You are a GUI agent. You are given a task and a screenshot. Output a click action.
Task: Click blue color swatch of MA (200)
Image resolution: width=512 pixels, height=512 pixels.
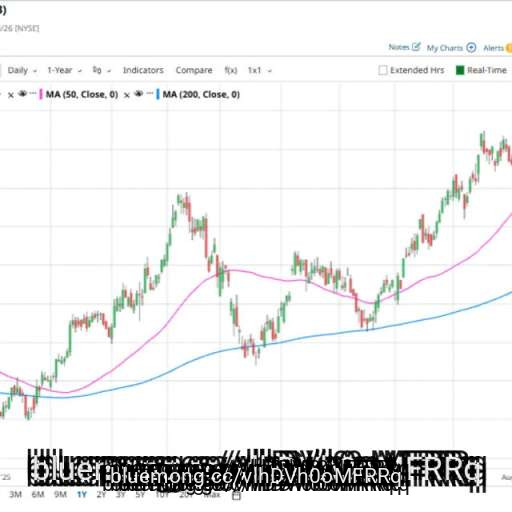[158, 94]
